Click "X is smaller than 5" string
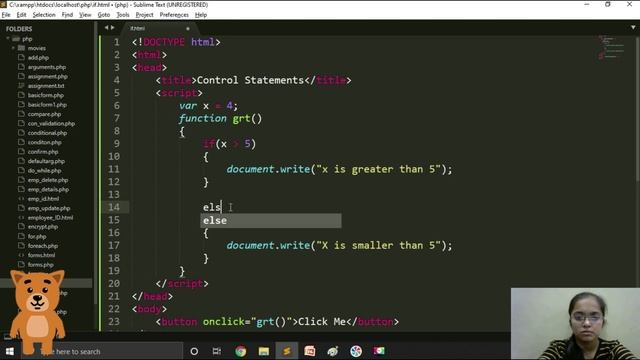 378,245
